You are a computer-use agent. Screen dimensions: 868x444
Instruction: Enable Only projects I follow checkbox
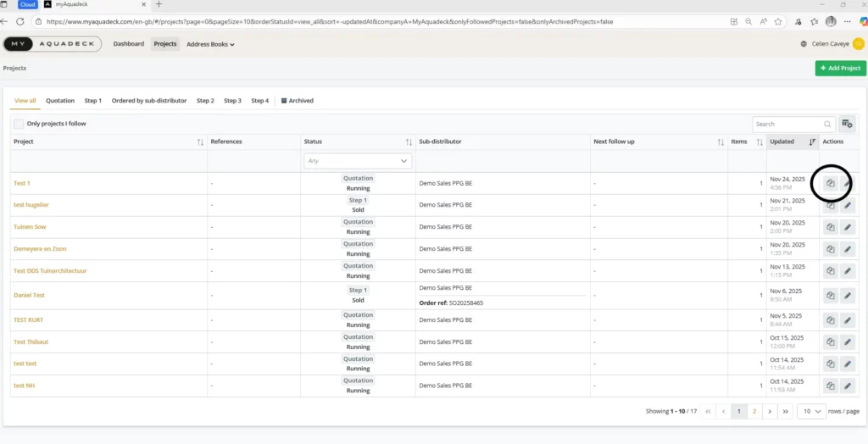[x=19, y=124]
